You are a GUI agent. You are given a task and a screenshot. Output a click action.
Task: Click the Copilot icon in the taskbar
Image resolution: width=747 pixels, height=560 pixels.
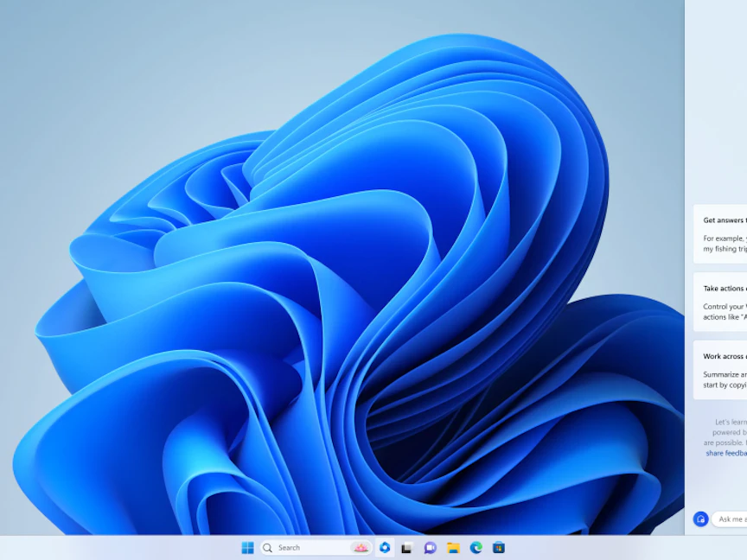(385, 547)
